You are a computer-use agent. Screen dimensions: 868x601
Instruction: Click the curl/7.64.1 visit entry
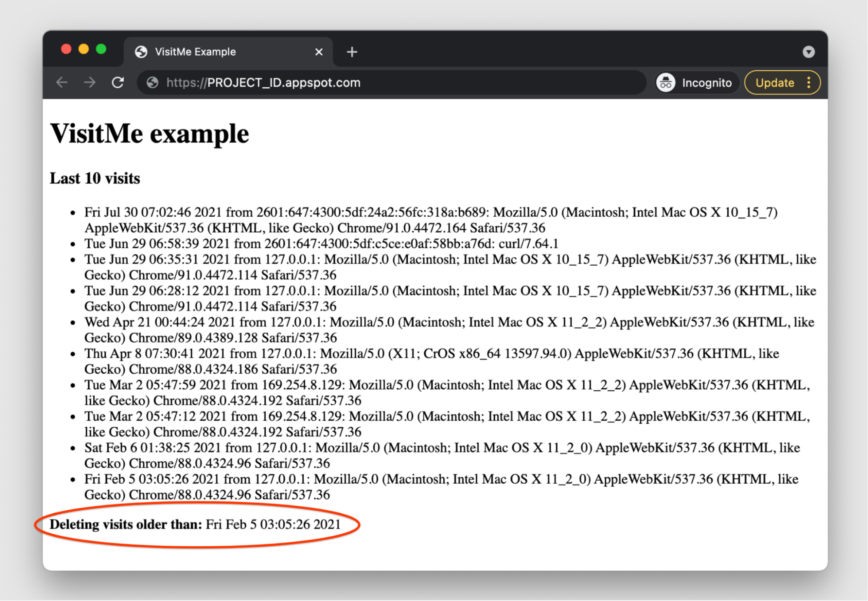(321, 244)
